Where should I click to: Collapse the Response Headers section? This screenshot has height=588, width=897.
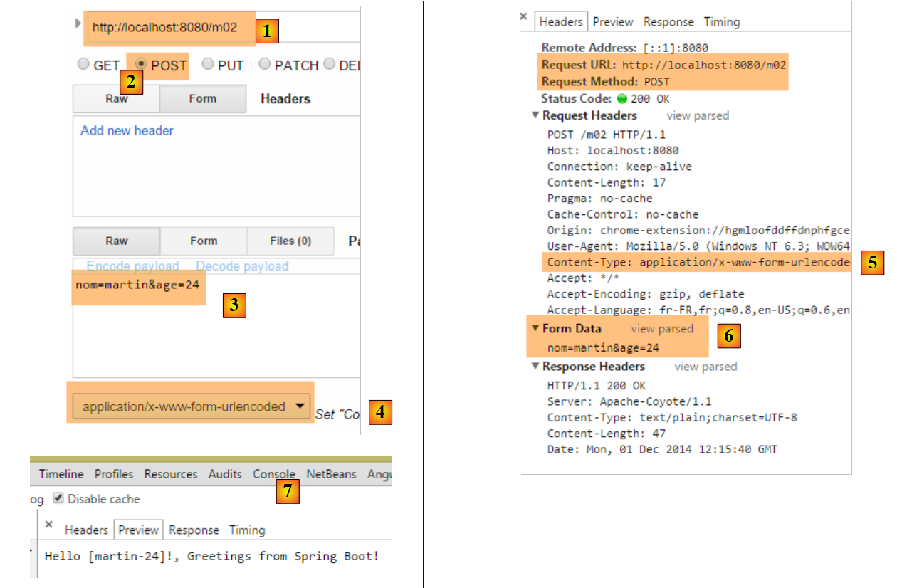535,367
